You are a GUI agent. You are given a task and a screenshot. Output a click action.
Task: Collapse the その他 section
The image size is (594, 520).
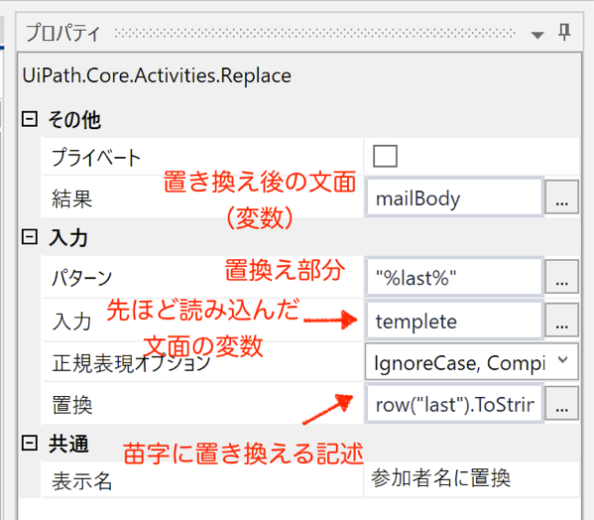click(30, 119)
